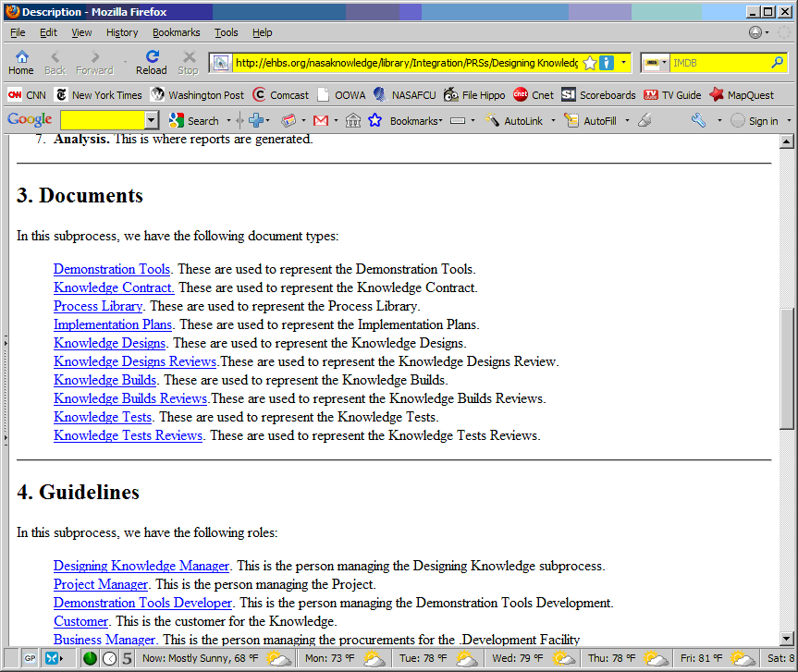This screenshot has height=672, width=798.
Task: Follow the Implementation Plans link
Action: click(x=113, y=324)
